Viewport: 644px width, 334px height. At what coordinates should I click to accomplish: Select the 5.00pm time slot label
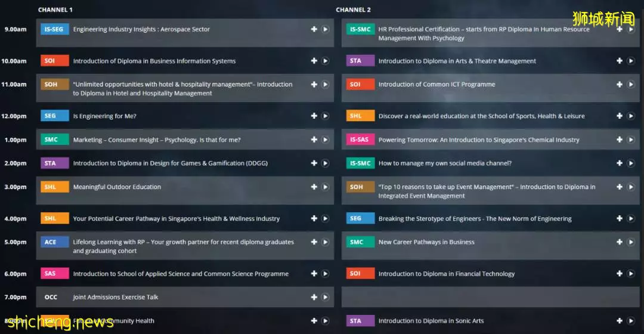click(16, 242)
